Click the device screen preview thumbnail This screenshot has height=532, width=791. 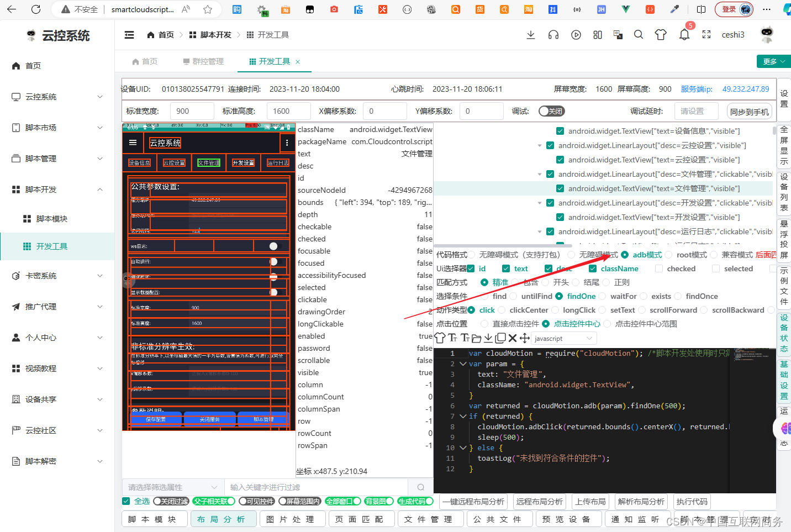coord(209,277)
